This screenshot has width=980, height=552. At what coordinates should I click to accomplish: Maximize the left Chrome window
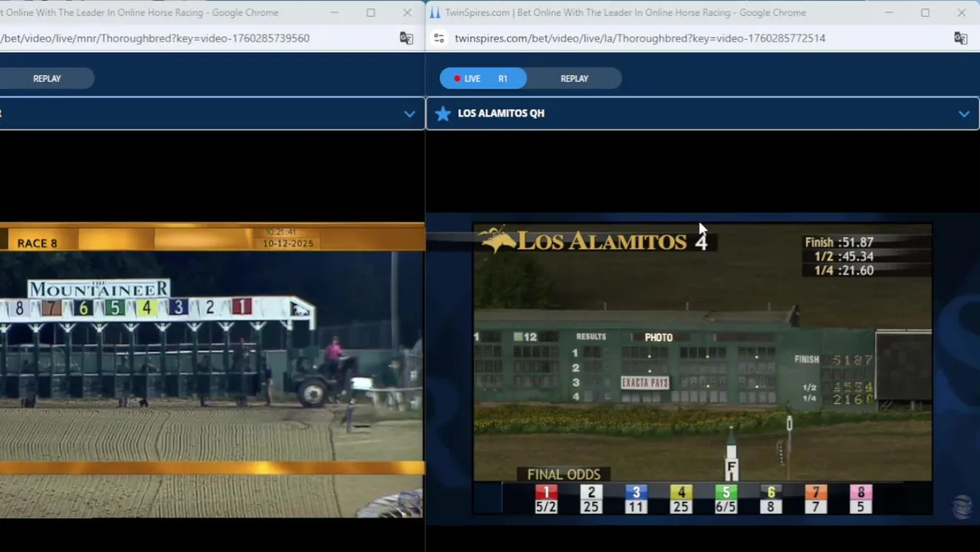[x=370, y=12]
